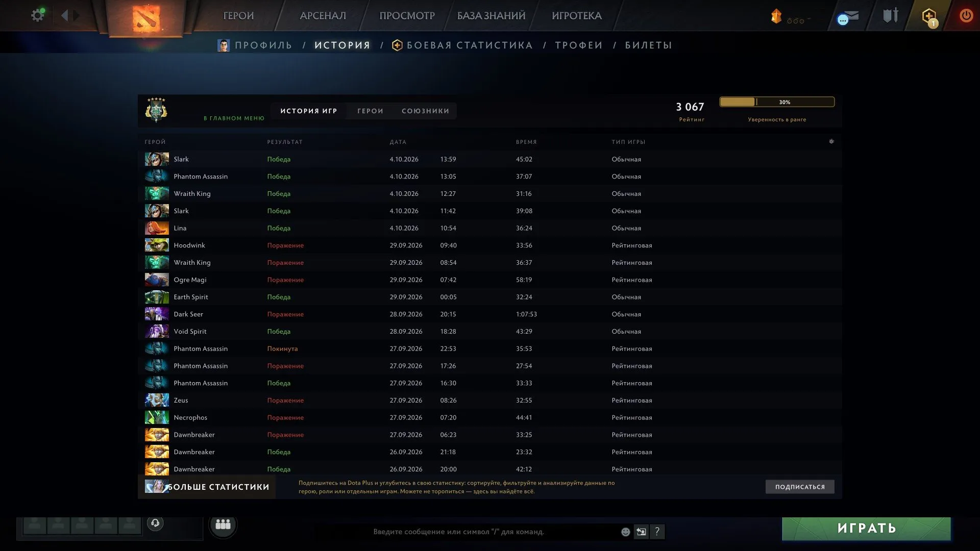Open the ГЕРОИ top menu
This screenshot has height=551, width=980.
pos(238,16)
